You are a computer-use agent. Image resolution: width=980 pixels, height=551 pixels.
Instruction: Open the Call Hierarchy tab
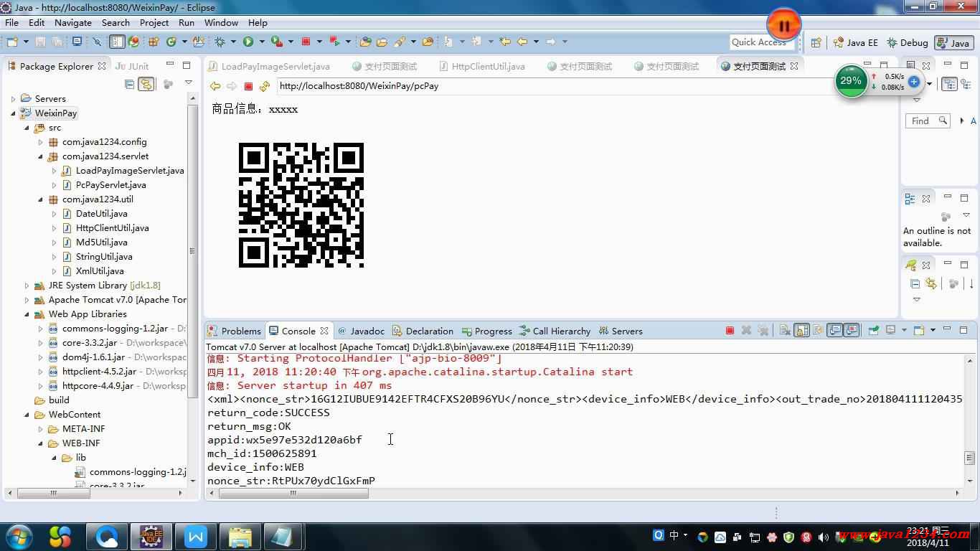coord(554,331)
